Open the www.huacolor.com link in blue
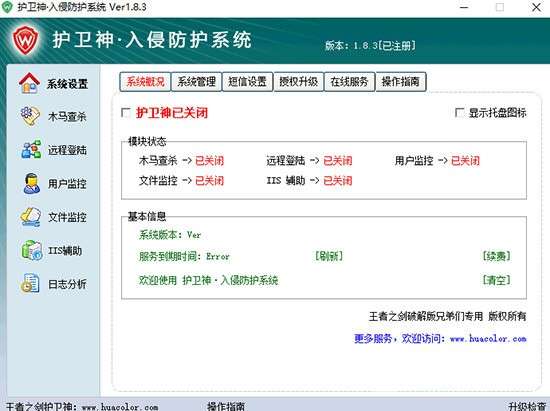550x411 pixels. click(488, 339)
